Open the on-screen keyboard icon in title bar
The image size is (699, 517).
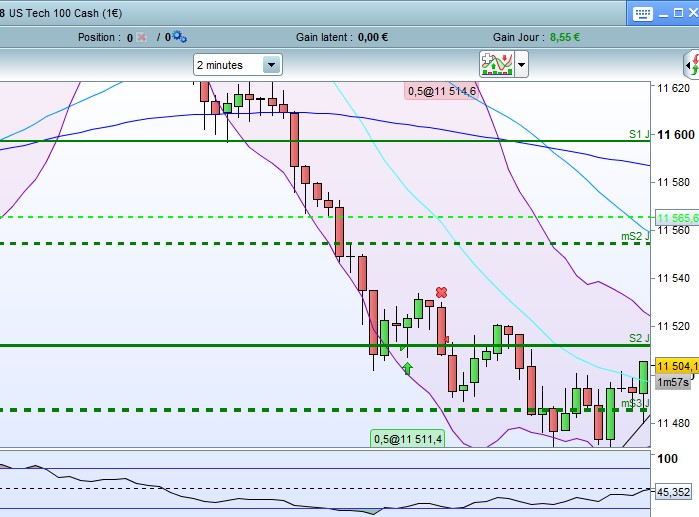tap(642, 13)
